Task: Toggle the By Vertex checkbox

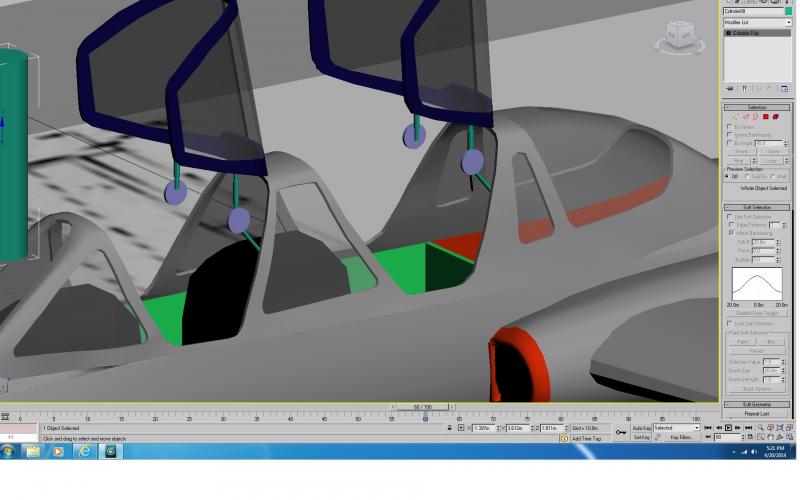Action: 730,126
